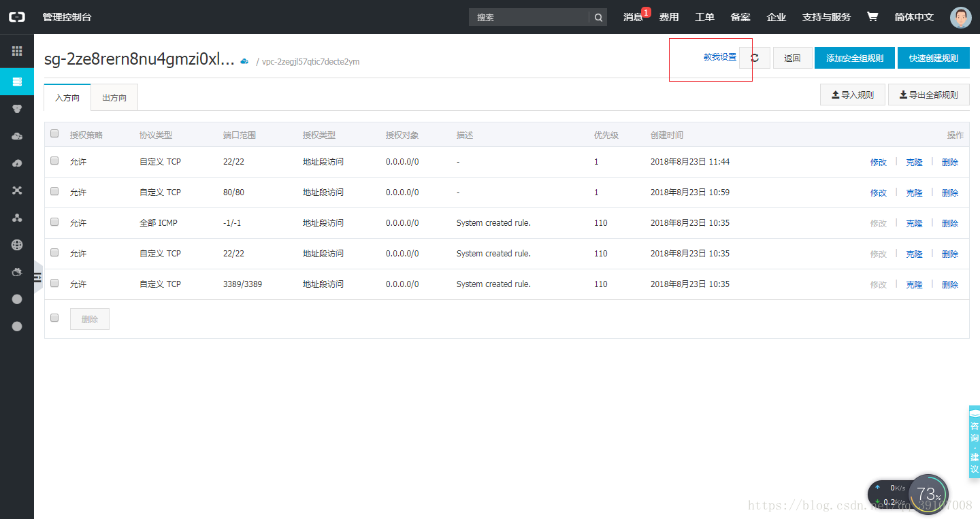Click the plain cloud icon in sidebar
Screen dimensions: 980x519
tap(17, 136)
